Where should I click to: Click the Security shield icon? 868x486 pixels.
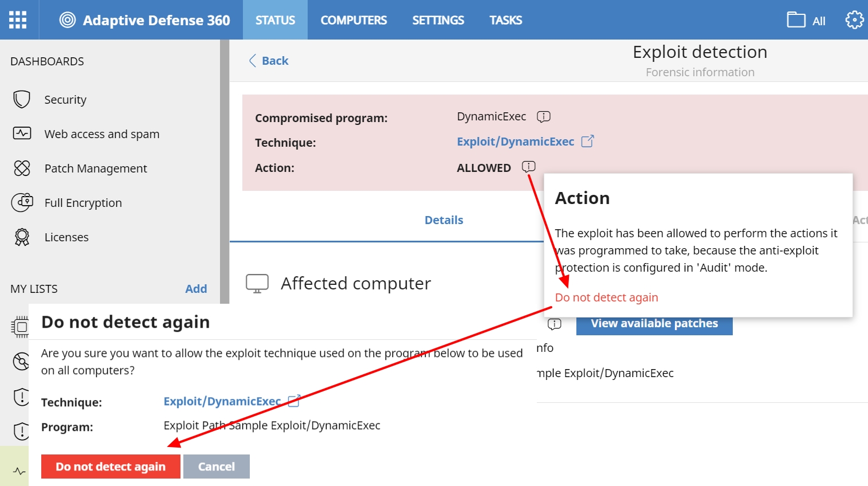tap(22, 99)
